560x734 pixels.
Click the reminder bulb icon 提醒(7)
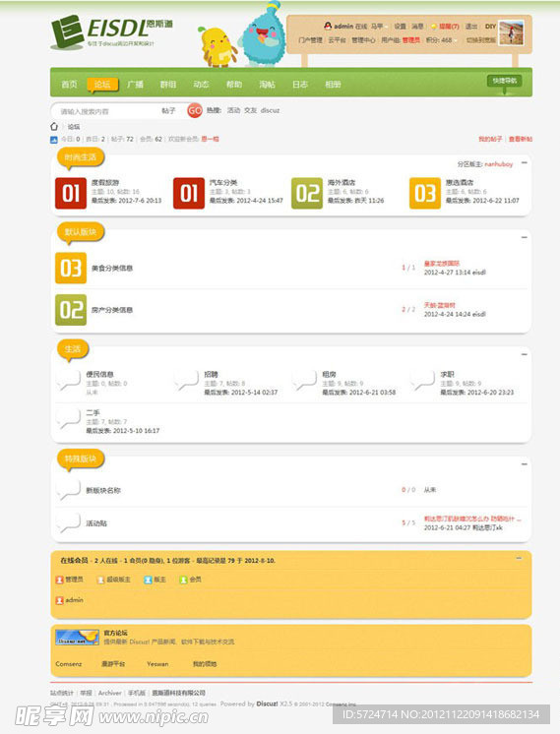[434, 27]
